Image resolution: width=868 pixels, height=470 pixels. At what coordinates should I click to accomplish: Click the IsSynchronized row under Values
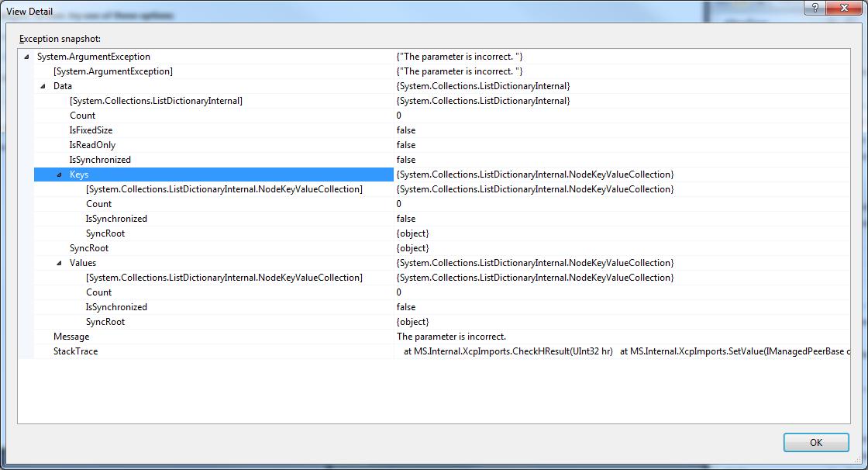coord(434,307)
